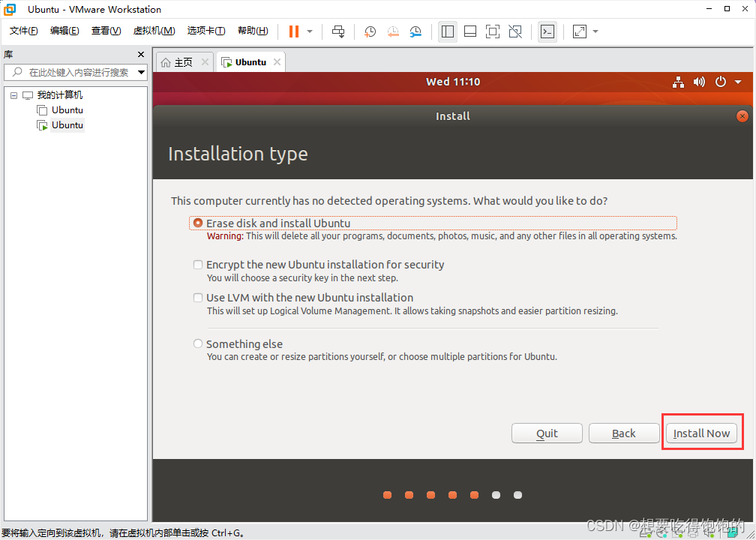Click the power icon in Ubuntu top bar

[x=720, y=82]
